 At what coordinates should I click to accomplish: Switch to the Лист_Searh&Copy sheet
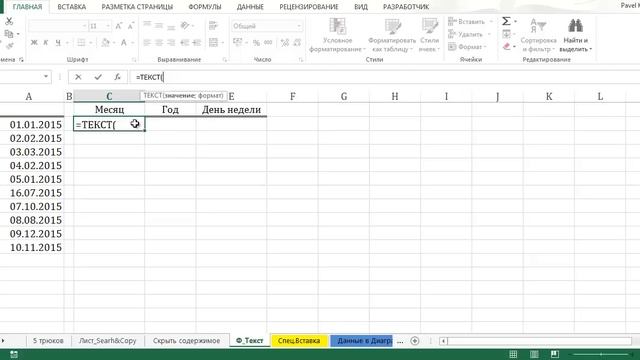[x=107, y=341]
